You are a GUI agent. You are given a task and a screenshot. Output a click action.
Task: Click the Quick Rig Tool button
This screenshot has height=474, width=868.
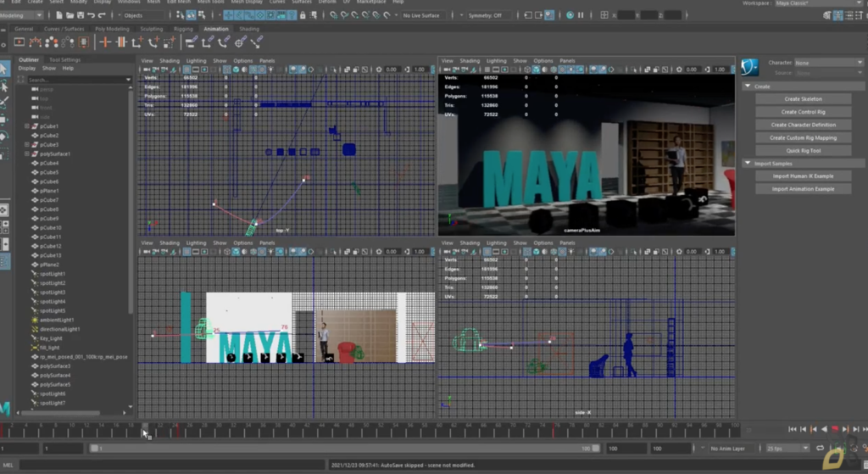(x=804, y=151)
